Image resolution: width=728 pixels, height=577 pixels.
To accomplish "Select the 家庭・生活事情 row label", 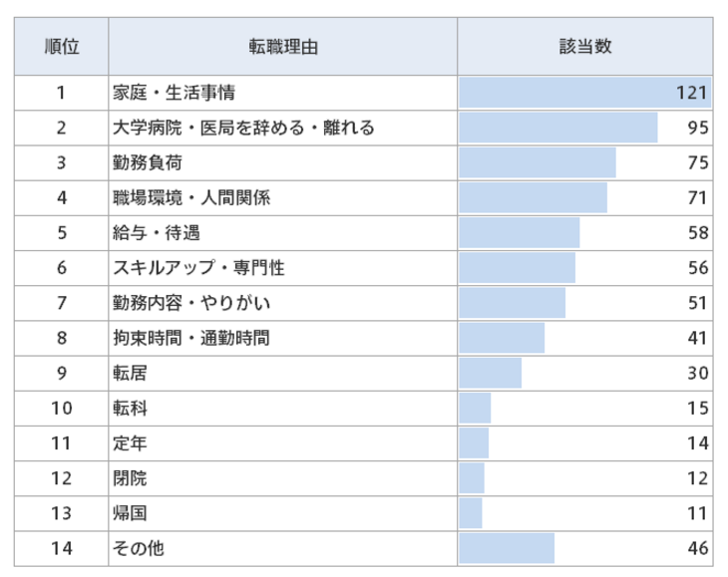I will point(175,94).
